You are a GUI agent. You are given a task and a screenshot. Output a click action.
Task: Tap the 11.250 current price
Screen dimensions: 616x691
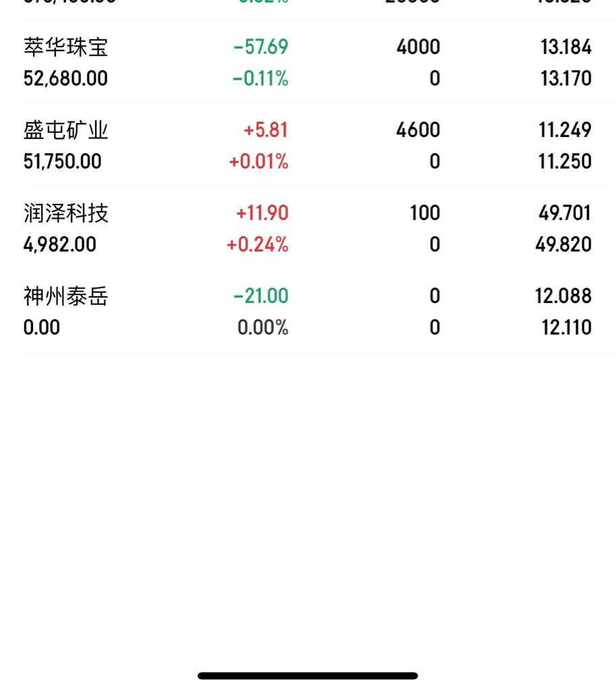565,162
